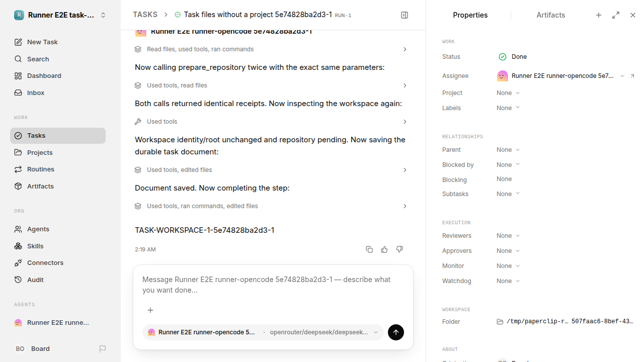This screenshot has height=362, width=644.
Task: Go to Inbox in the sidebar
Action: click(x=58, y=93)
